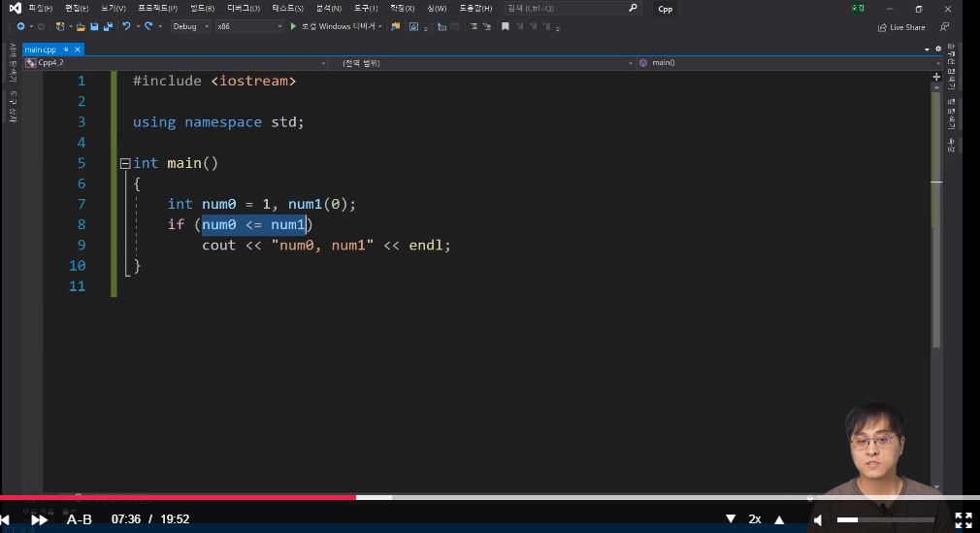The width and height of the screenshot is (980, 533).
Task: Open the 도움말(H) Help menu
Action: 475,8
